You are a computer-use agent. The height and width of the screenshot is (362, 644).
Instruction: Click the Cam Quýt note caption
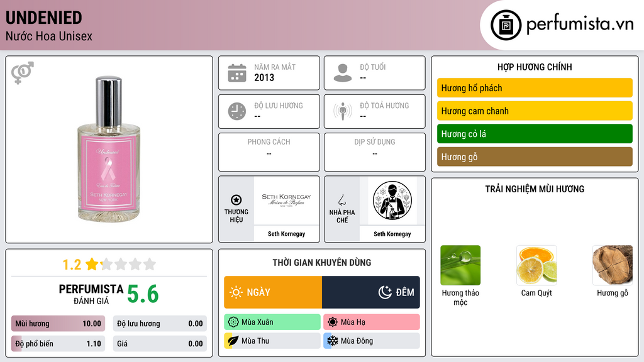pos(536,293)
